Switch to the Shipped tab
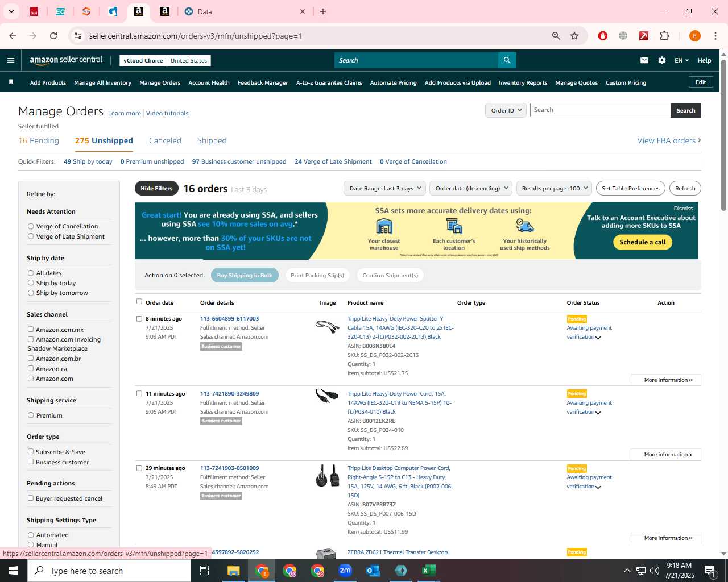Viewport: 728px width, 582px height. (x=212, y=140)
